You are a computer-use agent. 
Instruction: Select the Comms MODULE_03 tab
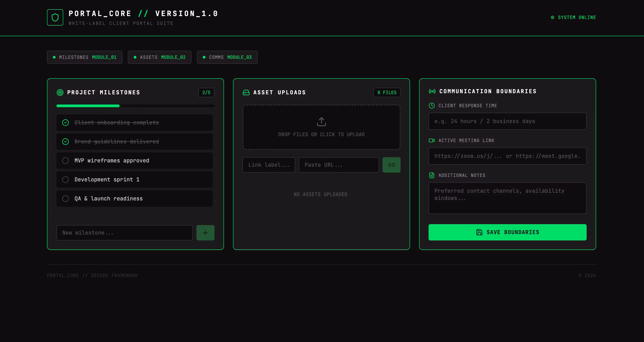click(x=227, y=57)
